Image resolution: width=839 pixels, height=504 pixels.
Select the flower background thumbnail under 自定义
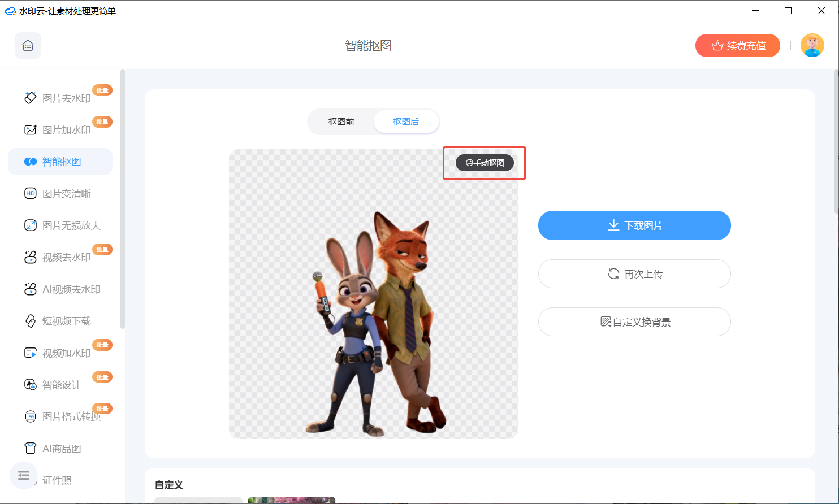click(x=291, y=501)
